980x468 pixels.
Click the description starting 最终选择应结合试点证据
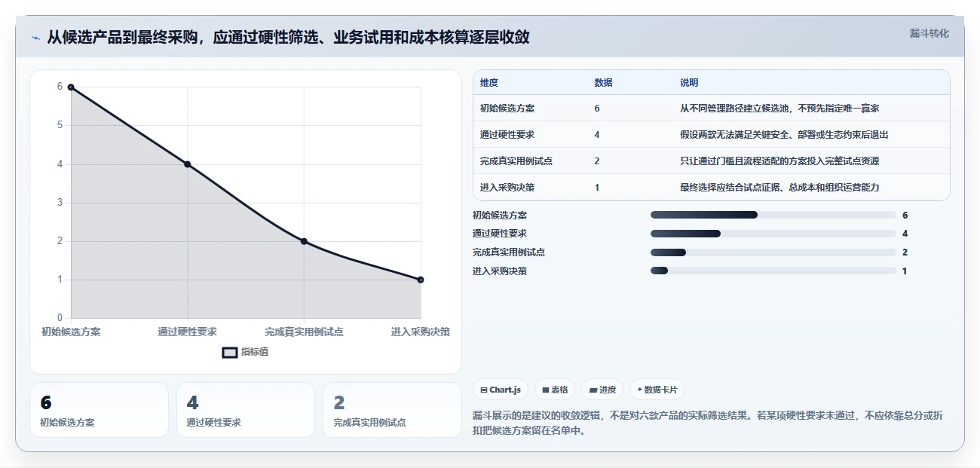click(x=779, y=188)
